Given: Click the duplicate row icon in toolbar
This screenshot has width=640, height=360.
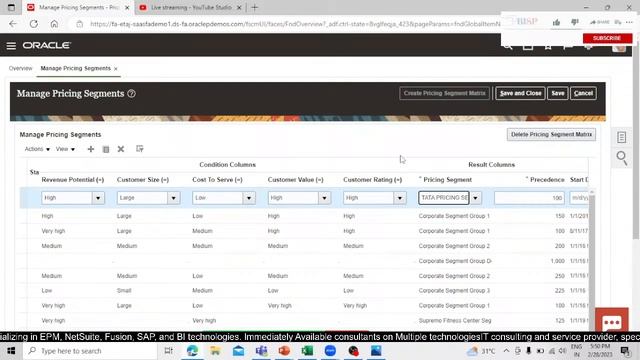Looking at the screenshot, I should point(106,149).
